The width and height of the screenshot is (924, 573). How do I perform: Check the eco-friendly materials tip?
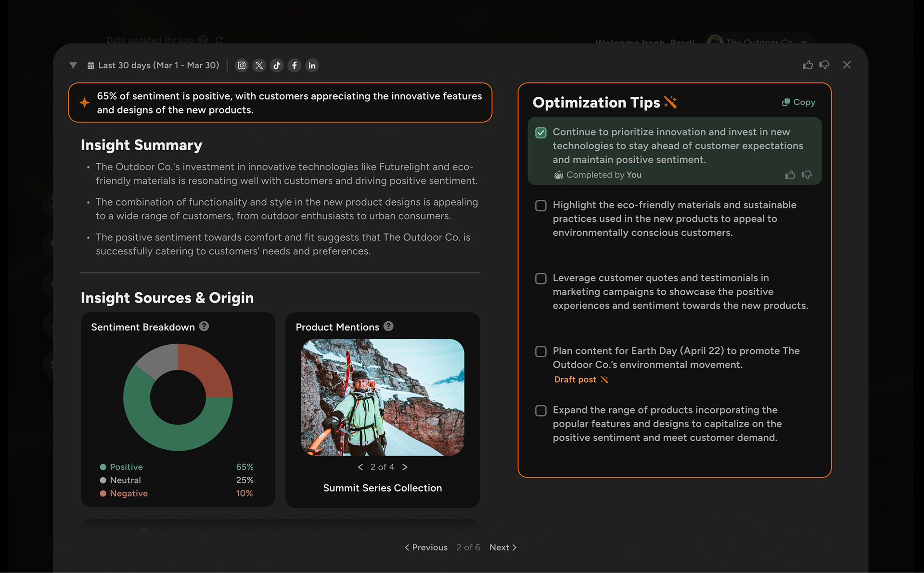tap(541, 206)
